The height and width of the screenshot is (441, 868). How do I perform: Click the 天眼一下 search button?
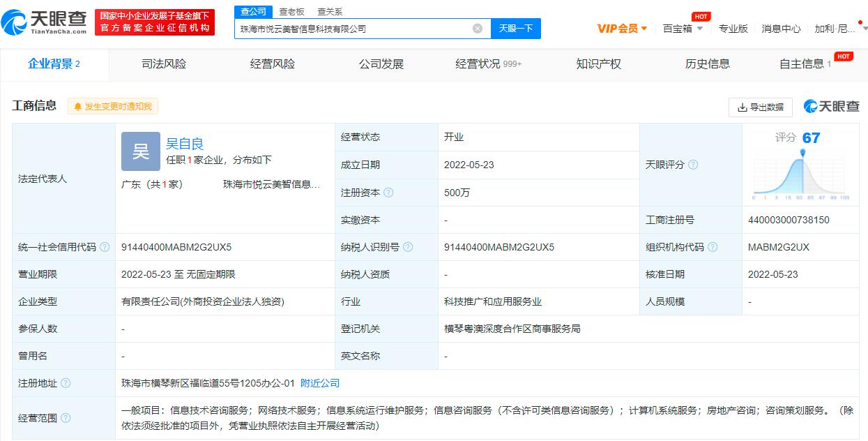tap(516, 29)
